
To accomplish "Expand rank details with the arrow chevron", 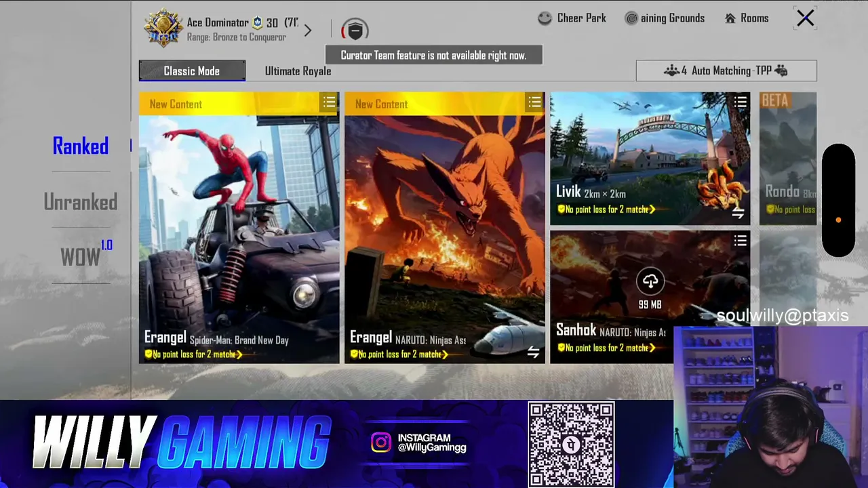I will 308,30.
